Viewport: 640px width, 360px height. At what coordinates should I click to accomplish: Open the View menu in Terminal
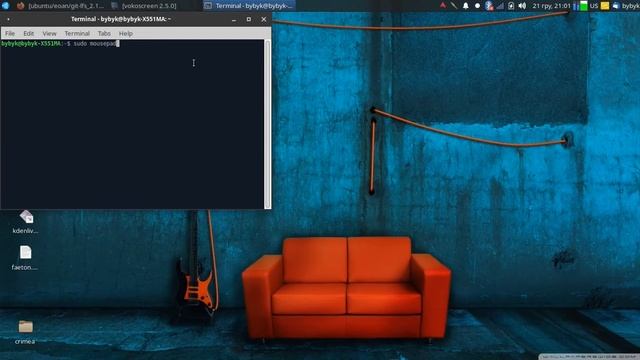pyautogui.click(x=49, y=33)
